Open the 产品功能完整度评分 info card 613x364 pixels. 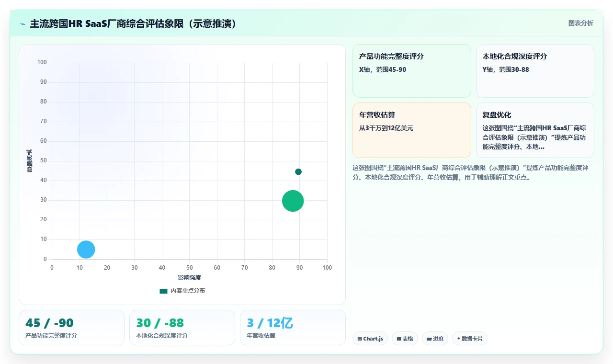412,71
